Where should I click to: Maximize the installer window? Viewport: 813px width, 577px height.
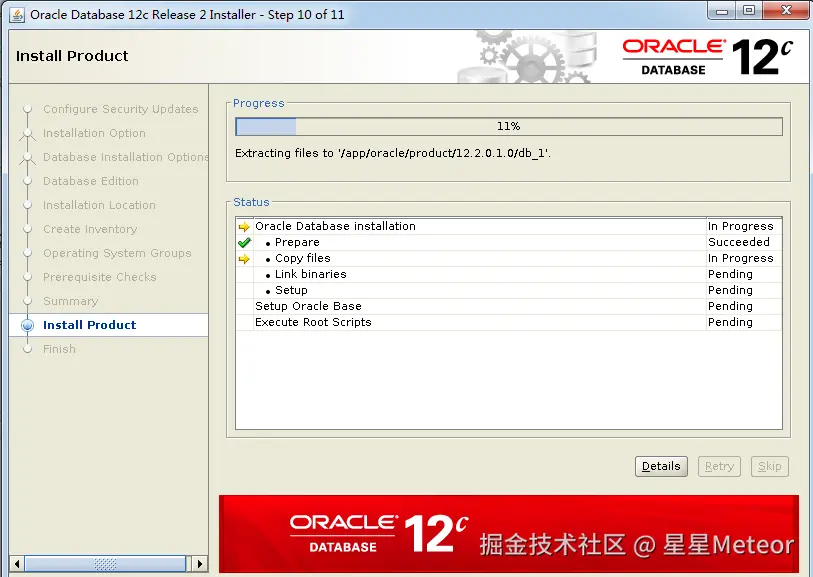coord(749,11)
